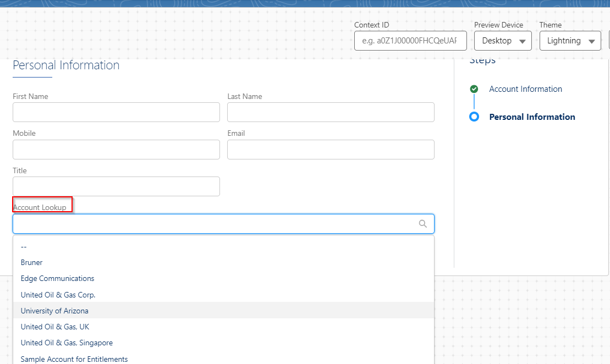The height and width of the screenshot is (364, 610).
Task: Click the search magnifier icon in Account Lookup
Action: click(422, 224)
